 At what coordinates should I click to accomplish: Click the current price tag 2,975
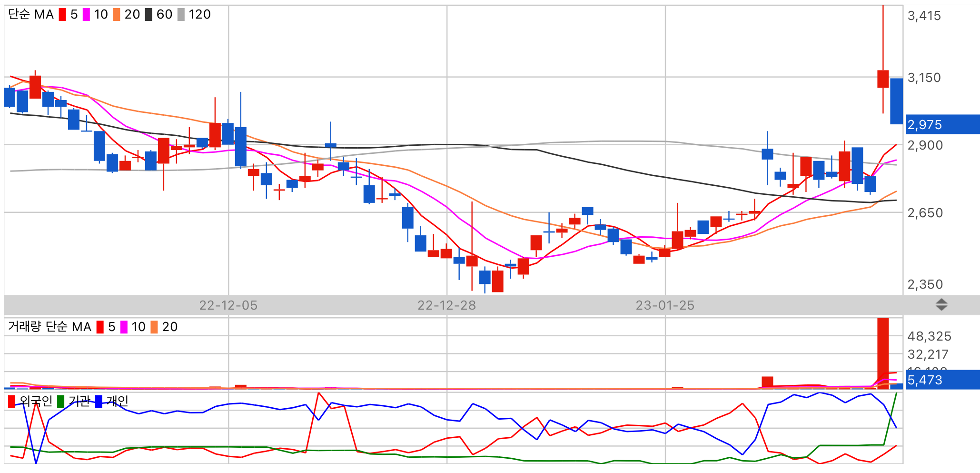coord(942,124)
